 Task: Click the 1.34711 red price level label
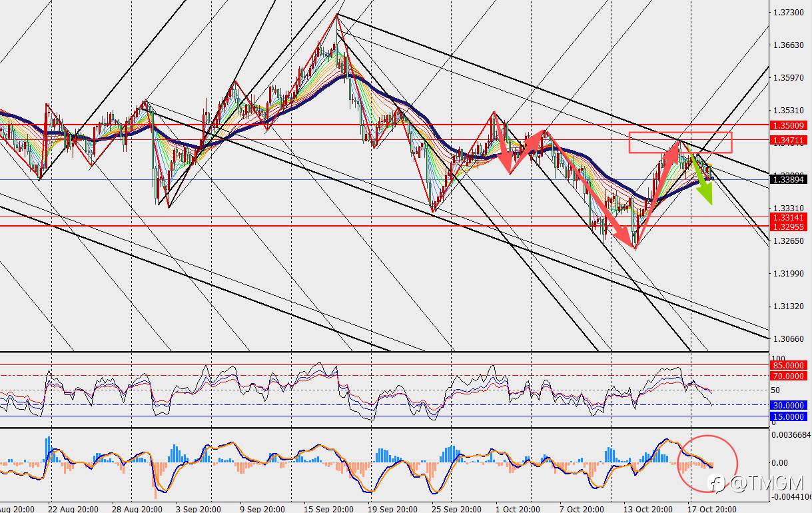pos(789,140)
